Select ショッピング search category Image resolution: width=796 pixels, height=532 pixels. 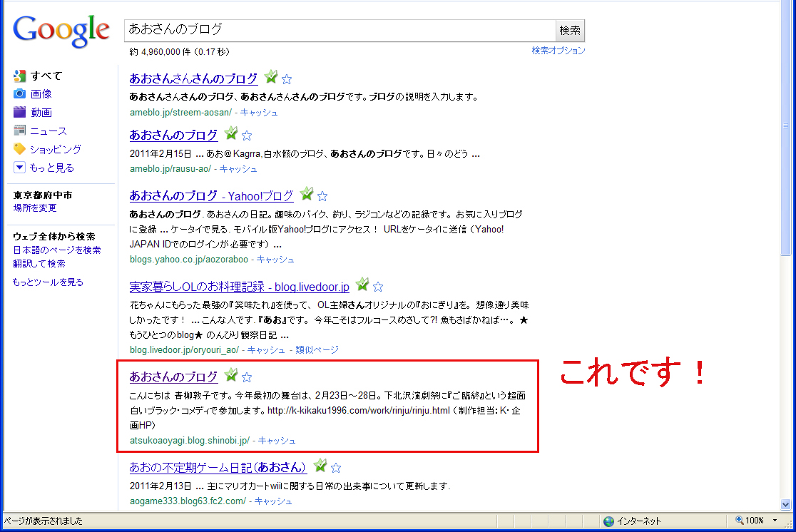56,149
